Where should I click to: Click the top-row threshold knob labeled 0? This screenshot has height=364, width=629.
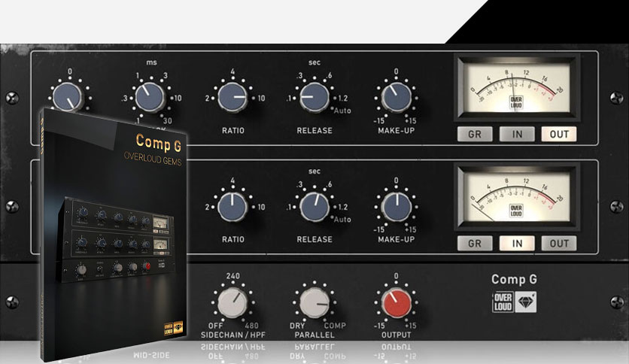point(68,97)
